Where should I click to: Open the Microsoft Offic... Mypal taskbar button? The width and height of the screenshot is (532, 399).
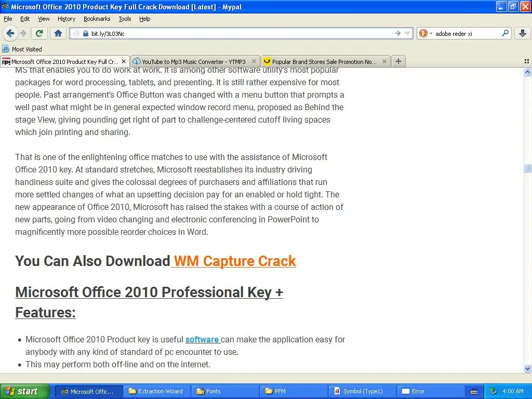click(88, 391)
